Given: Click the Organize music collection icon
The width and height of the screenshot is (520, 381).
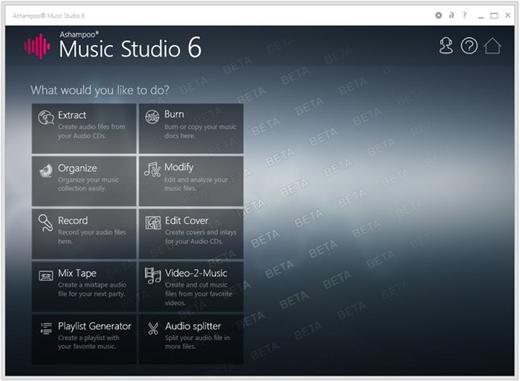Looking at the screenshot, I should tap(46, 170).
